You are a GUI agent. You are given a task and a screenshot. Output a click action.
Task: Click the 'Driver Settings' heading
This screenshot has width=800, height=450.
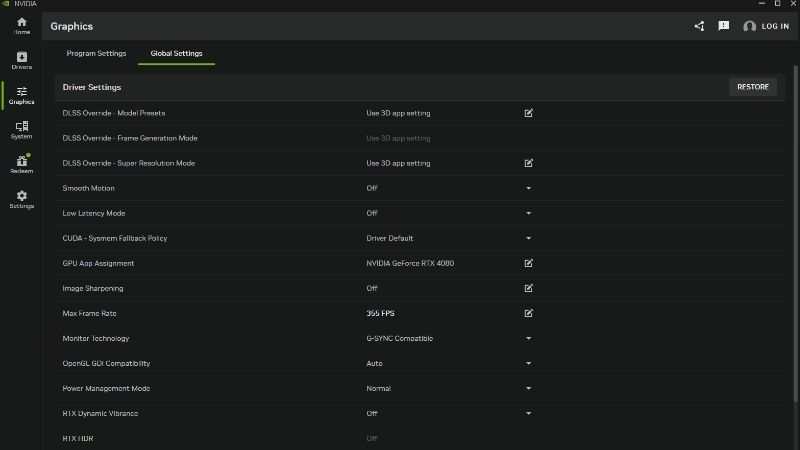(92, 87)
